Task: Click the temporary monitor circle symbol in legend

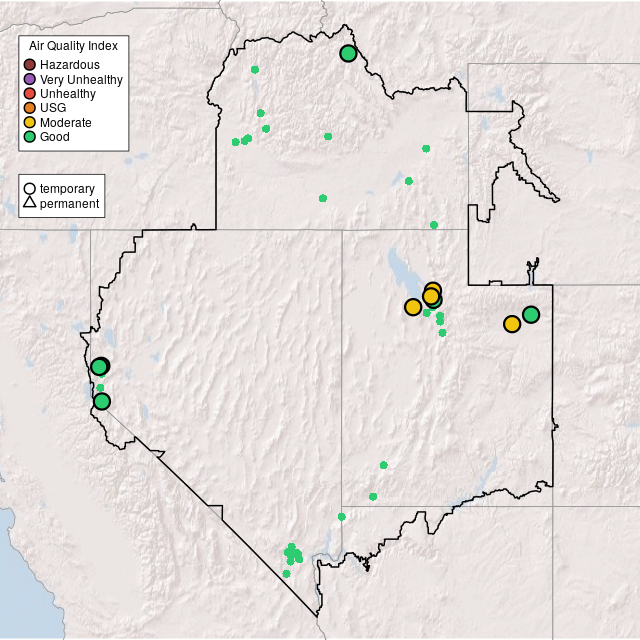Action: click(30, 188)
